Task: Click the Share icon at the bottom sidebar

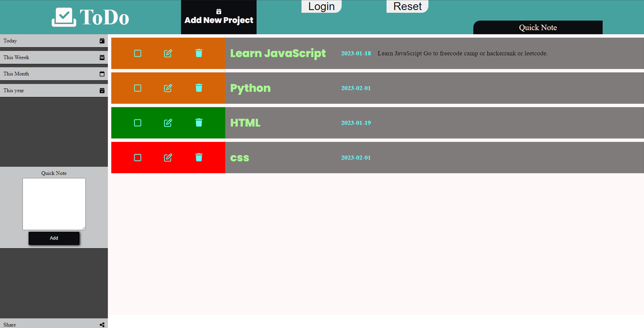Action: coord(102,324)
